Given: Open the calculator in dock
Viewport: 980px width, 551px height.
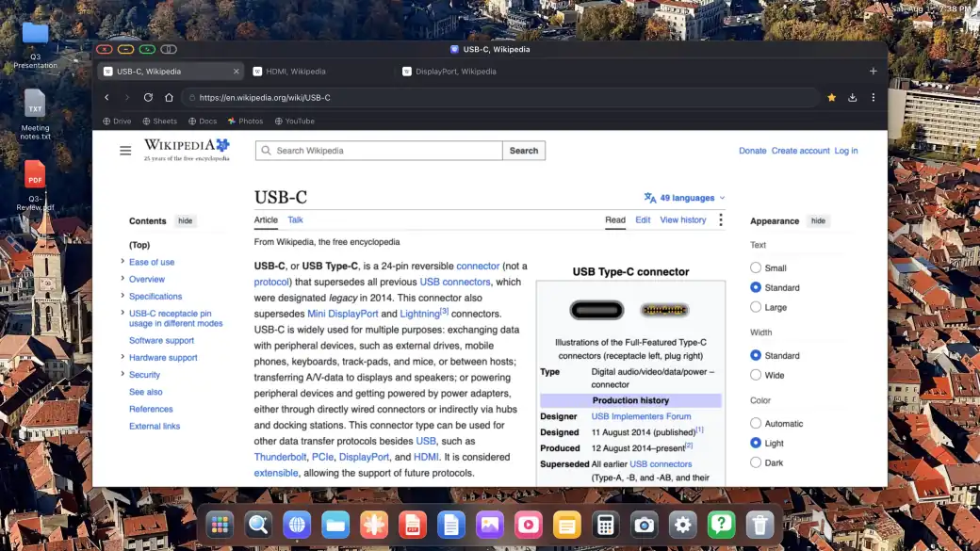Looking at the screenshot, I should coord(606,526).
